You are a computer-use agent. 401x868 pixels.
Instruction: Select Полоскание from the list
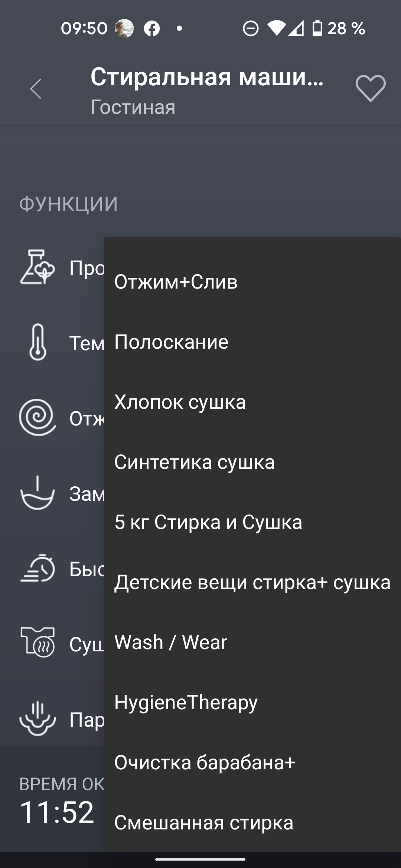click(172, 342)
